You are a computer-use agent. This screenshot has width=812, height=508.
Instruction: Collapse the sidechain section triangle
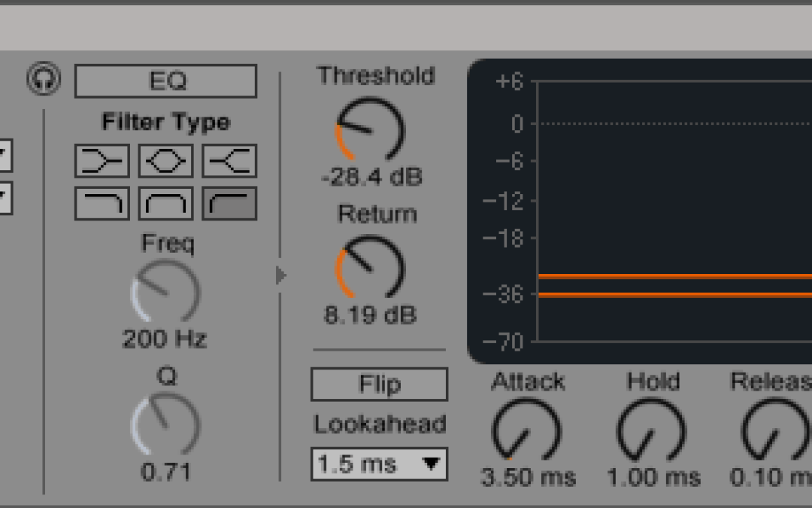coord(280,275)
